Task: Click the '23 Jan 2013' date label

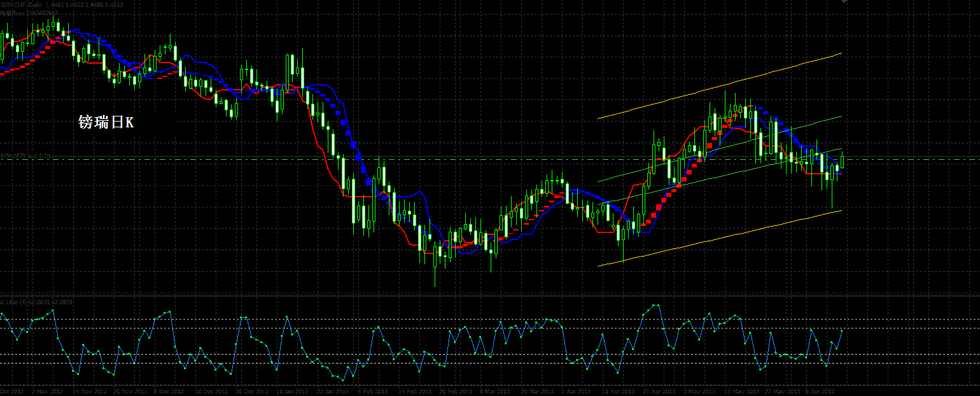Action: pos(333,392)
